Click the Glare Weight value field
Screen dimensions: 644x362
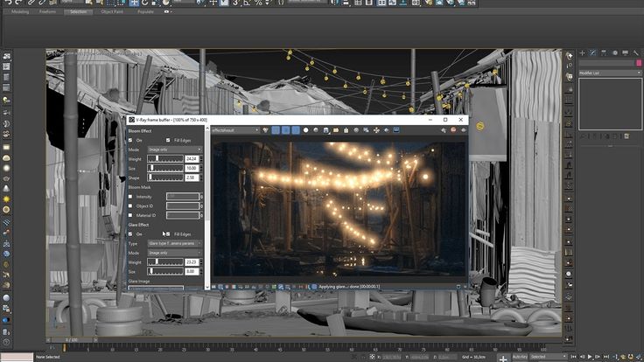[x=192, y=261]
